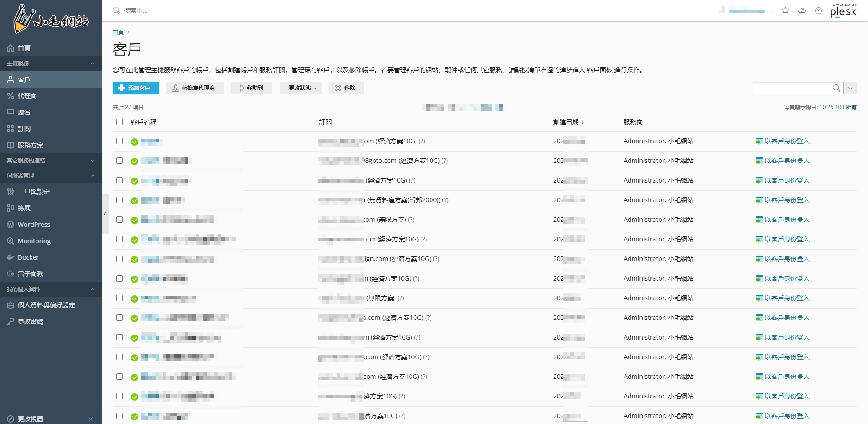The width and height of the screenshot is (868, 424).
Task: Close the 更改視圖 bar with X
Action: (x=91, y=419)
